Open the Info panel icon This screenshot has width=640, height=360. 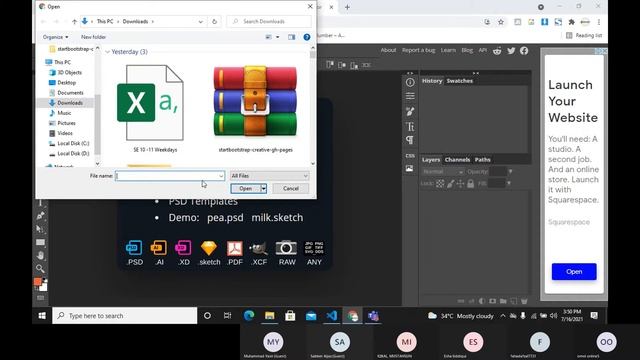[x=410, y=82]
